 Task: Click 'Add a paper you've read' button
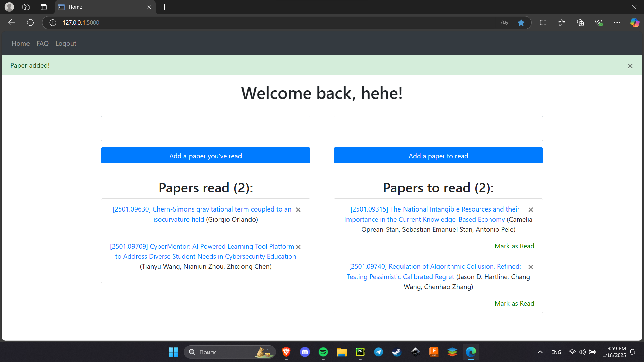pos(205,156)
